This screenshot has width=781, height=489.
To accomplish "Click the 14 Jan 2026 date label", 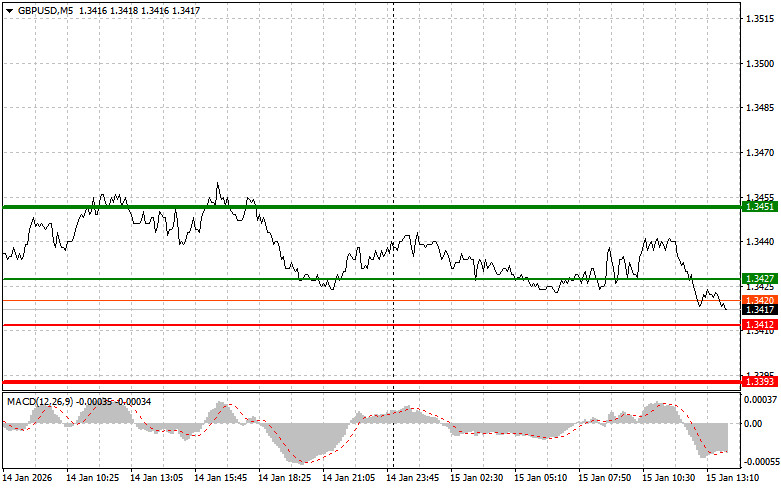I will (x=30, y=479).
